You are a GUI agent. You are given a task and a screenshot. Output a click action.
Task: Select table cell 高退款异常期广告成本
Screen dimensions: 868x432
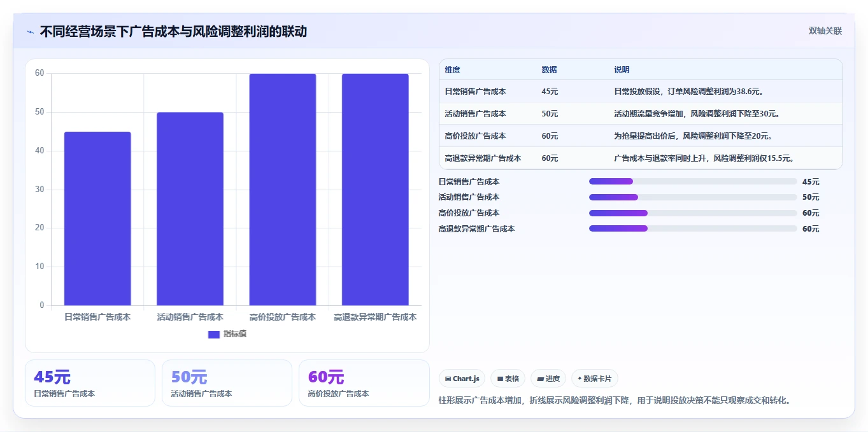tap(483, 158)
